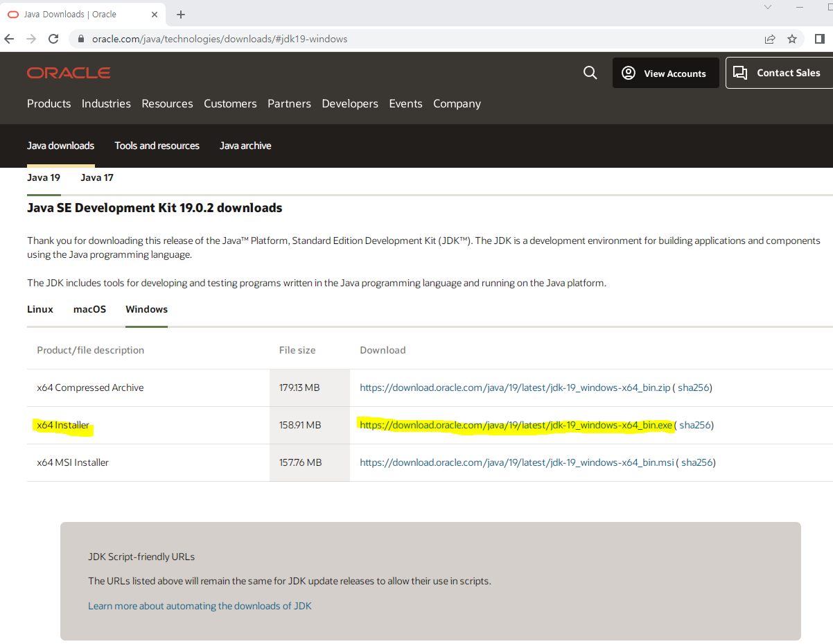This screenshot has width=833, height=644.
Task: Open the Industries menu
Action: 106,103
